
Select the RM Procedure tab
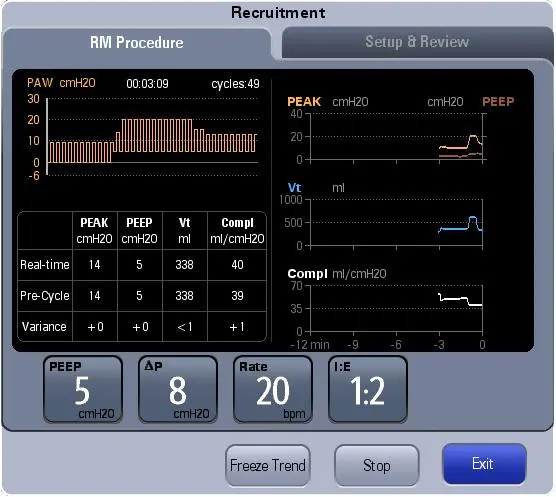point(137,43)
